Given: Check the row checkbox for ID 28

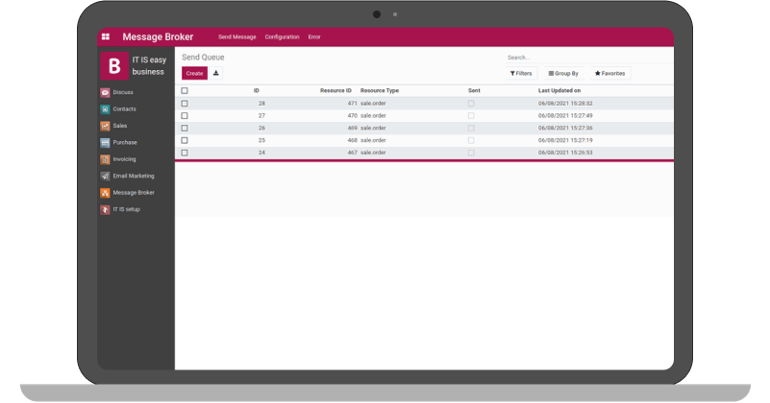Looking at the screenshot, I should [185, 103].
